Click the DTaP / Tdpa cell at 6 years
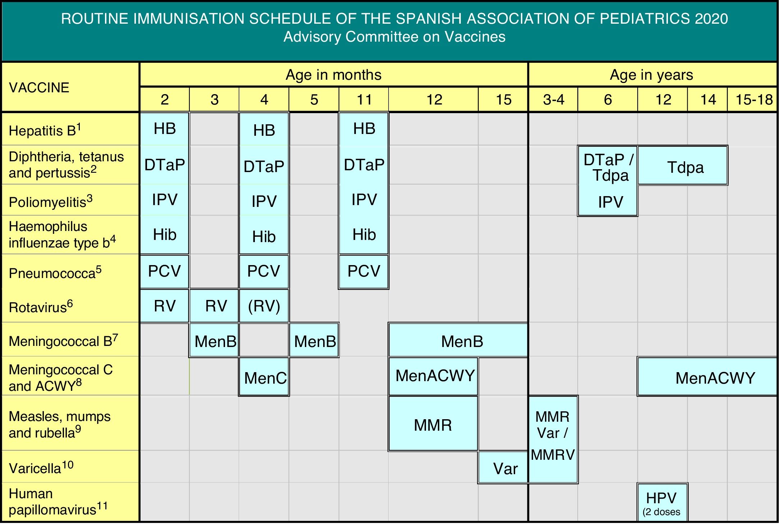This screenshot has width=779, height=532. click(x=608, y=167)
